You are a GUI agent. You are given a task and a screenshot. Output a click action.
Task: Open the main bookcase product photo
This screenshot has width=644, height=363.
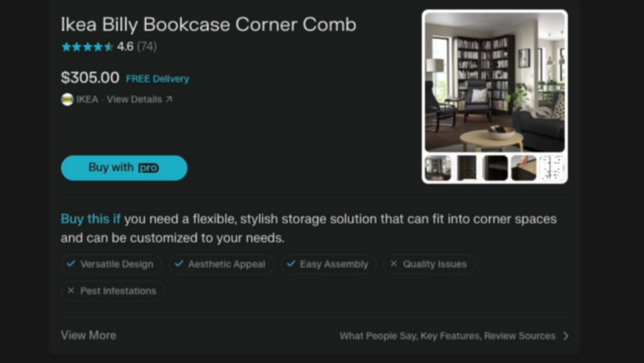tap(495, 82)
